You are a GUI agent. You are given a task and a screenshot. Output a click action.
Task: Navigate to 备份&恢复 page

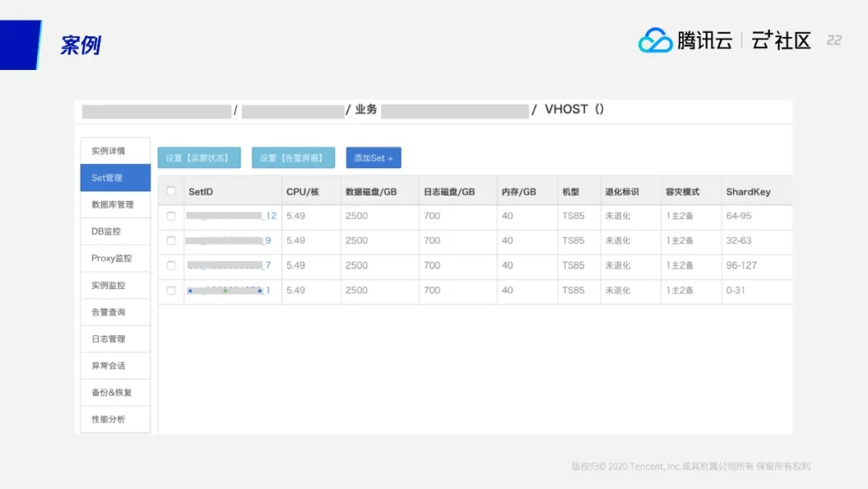115,392
